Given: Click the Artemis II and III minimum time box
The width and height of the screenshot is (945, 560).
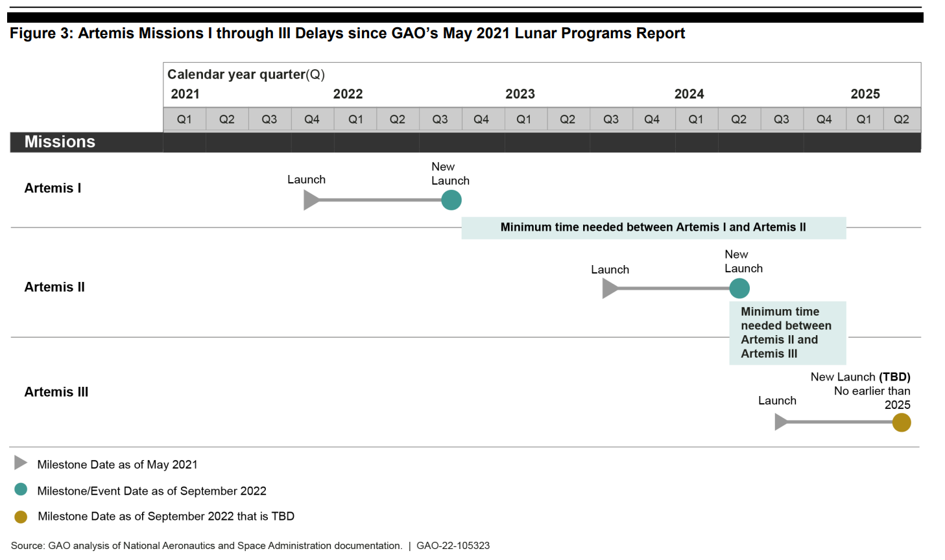Looking at the screenshot, I should tap(787, 333).
